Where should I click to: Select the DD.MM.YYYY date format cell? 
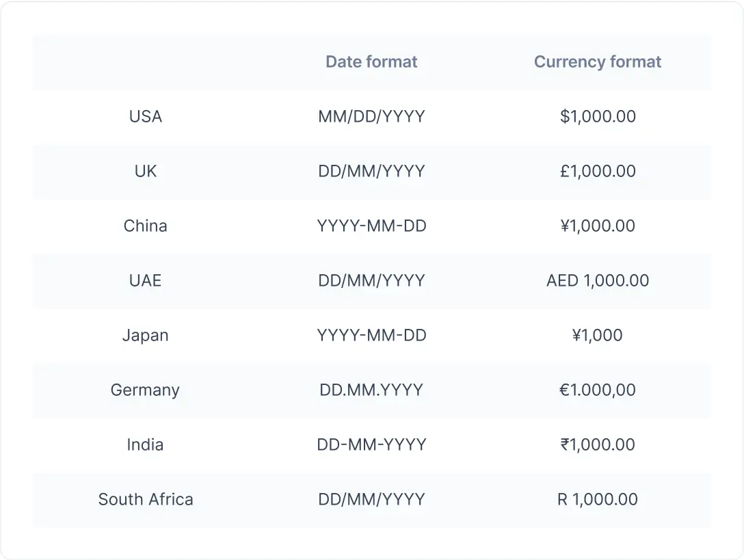pyautogui.click(x=371, y=390)
